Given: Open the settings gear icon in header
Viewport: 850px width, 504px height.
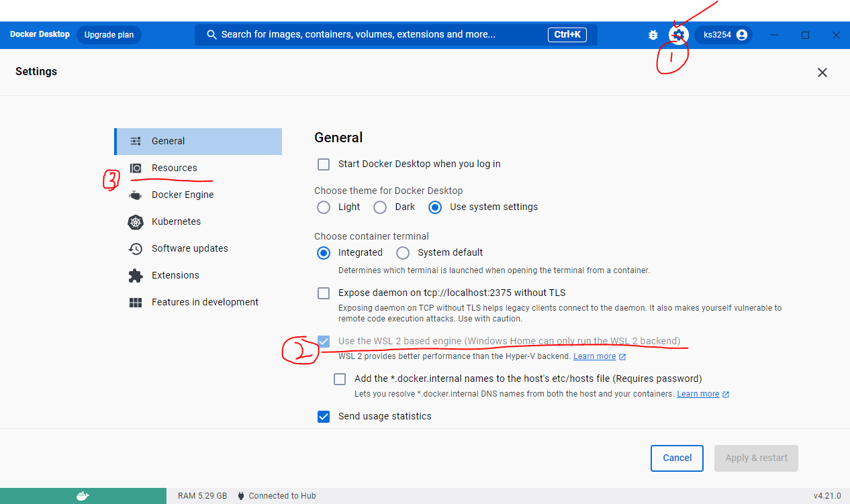Looking at the screenshot, I should tap(679, 35).
